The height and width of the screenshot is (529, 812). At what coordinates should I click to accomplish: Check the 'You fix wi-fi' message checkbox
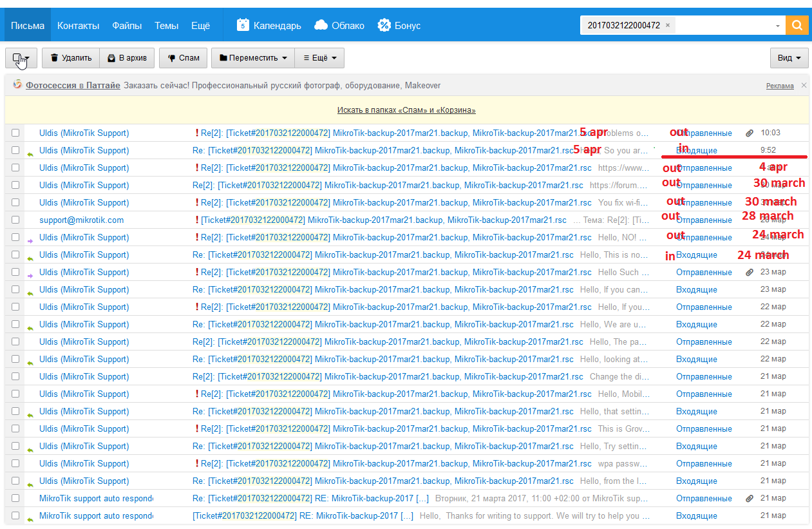(15, 202)
